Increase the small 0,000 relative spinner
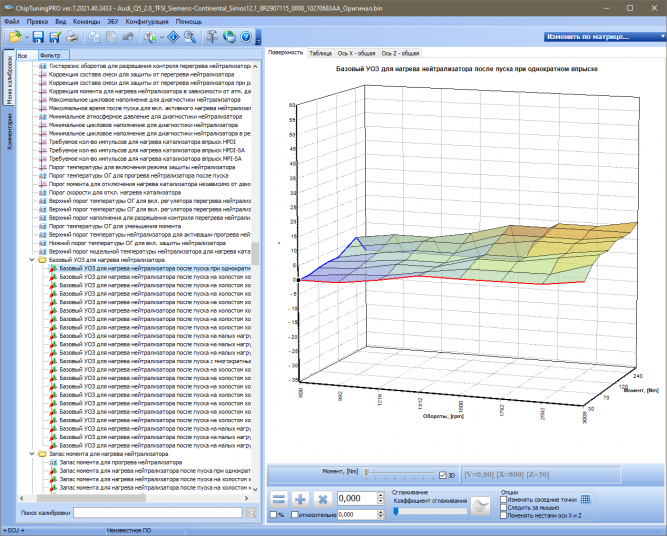Screen dimensions: 667x536 [381, 512]
